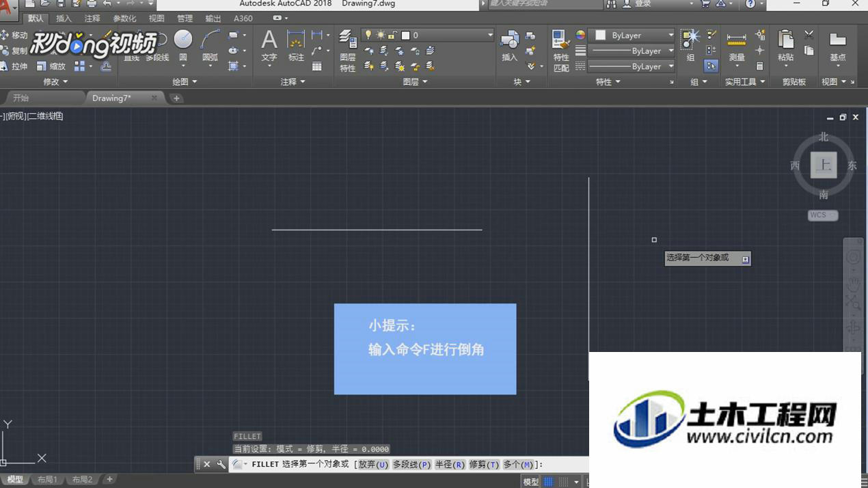
Task: Choose the Multiple (多个M) command option
Action: pyautogui.click(x=518, y=464)
